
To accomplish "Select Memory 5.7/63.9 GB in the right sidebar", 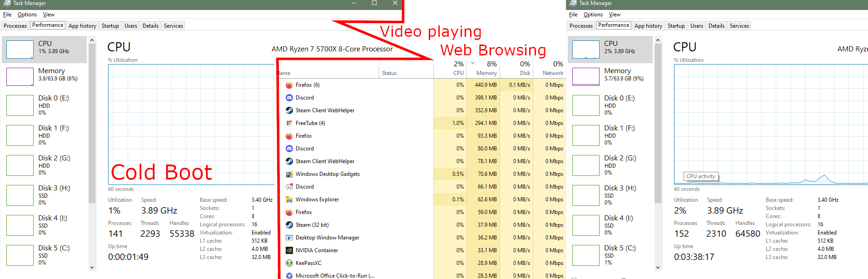I will 610,76.
